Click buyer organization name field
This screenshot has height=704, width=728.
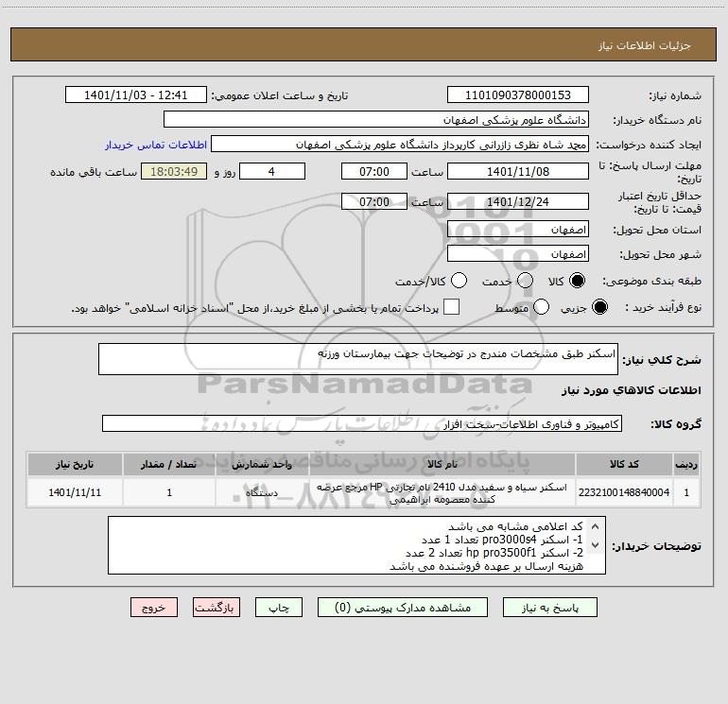[376, 120]
